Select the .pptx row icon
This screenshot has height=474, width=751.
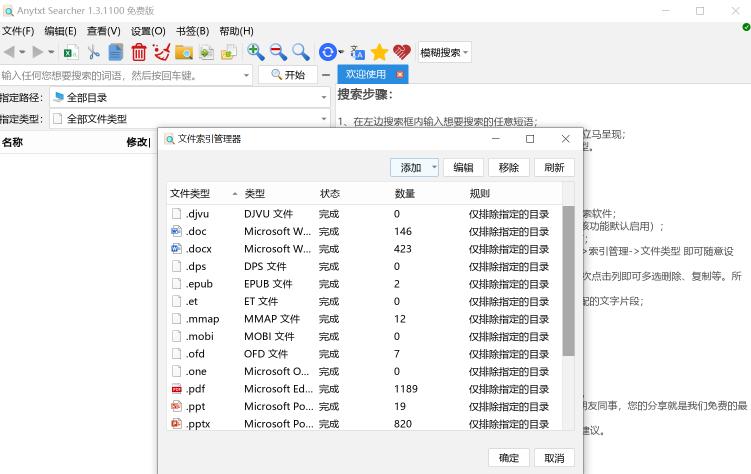(176, 424)
